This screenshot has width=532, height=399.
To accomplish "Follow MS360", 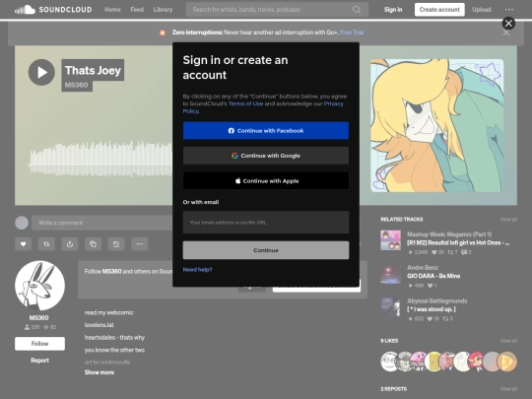I will tap(39, 344).
